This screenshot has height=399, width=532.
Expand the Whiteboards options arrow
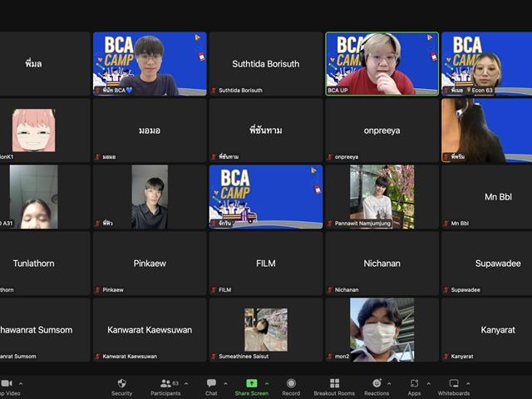(x=468, y=383)
